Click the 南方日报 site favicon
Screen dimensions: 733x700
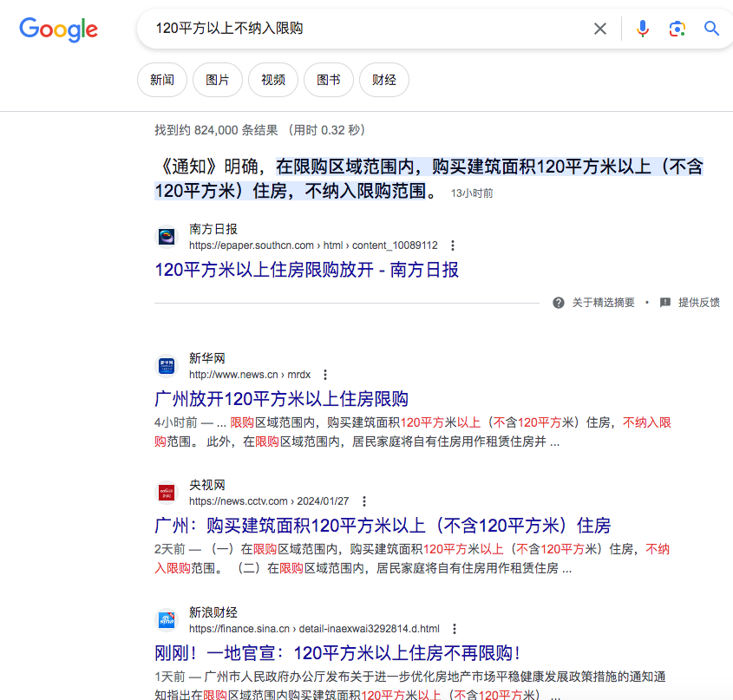(167, 237)
